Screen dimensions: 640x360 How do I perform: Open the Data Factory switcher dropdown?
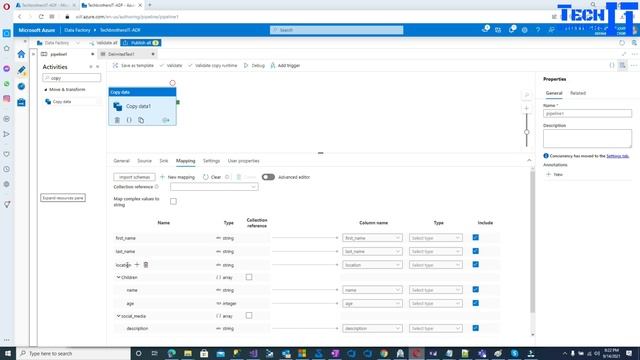58,42
